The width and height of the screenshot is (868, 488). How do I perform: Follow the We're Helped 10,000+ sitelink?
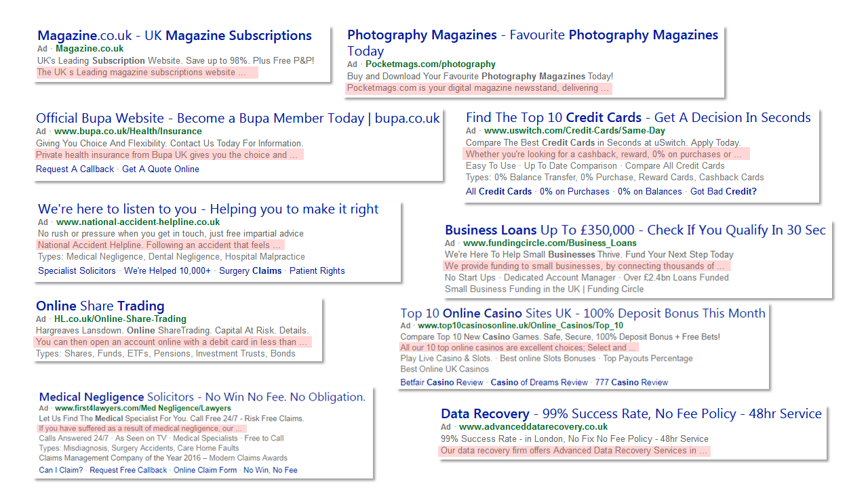(167, 271)
